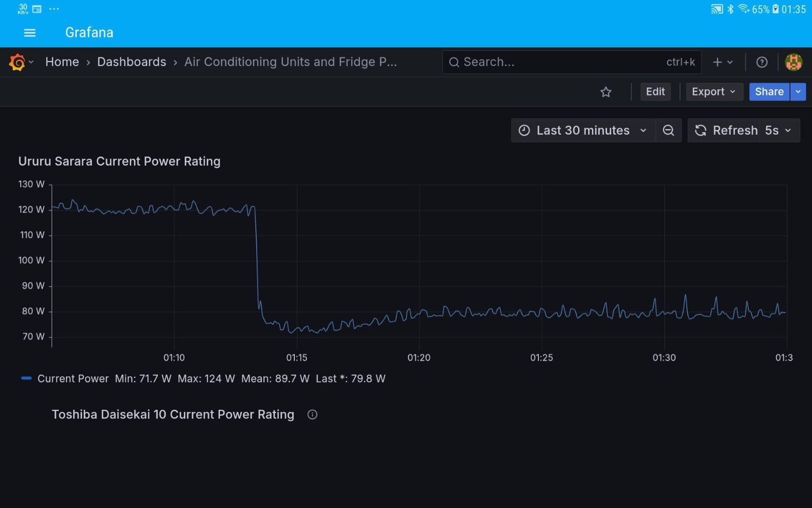Image resolution: width=812 pixels, height=508 pixels.
Task: Click the Air Conditioning Units dashboard breadcrumb
Action: point(290,62)
